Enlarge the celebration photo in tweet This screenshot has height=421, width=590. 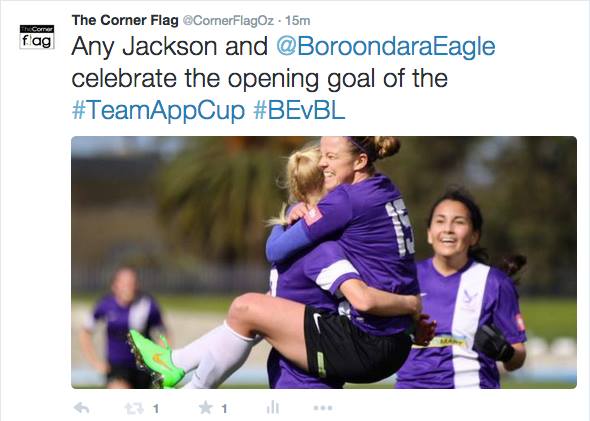[324, 262]
